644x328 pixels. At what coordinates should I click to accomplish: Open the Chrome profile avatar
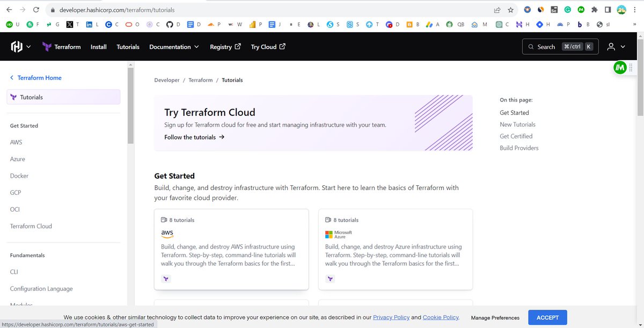coord(621,10)
